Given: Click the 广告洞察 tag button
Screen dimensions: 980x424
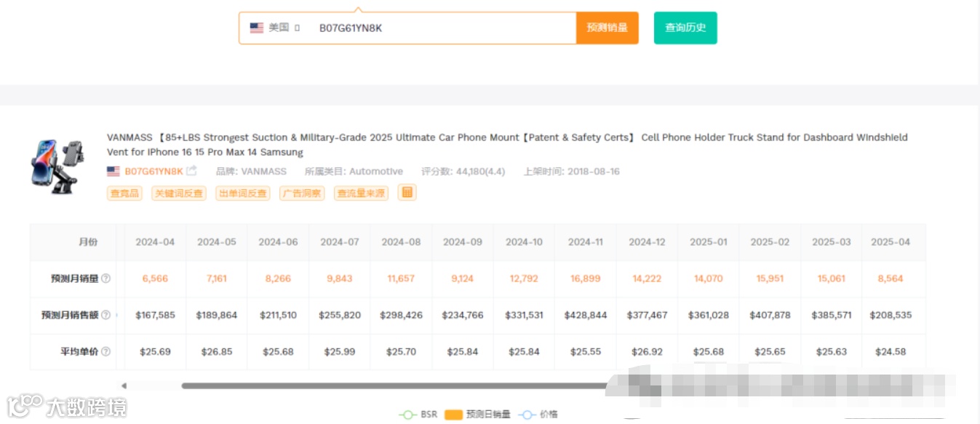Looking at the screenshot, I should (302, 193).
